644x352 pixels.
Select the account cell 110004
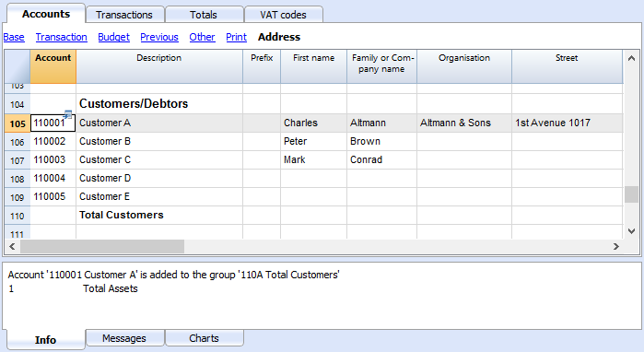pos(53,178)
